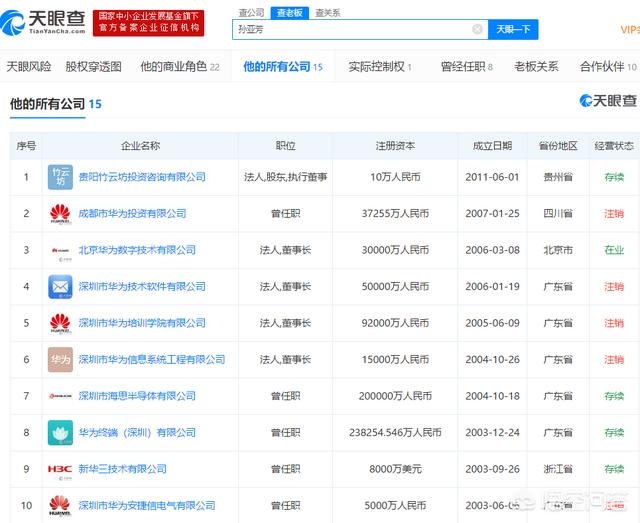
Task: Click the 序号 column header
Action: point(26,146)
